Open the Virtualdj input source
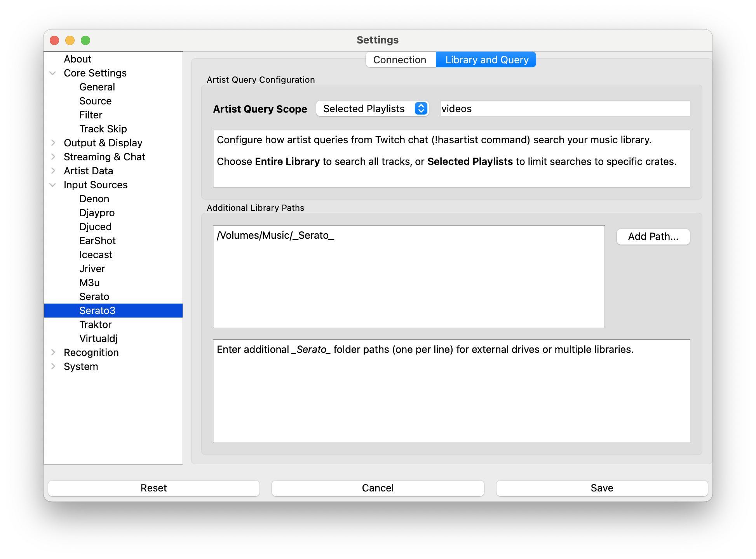This screenshot has height=559, width=756. pos(99,339)
